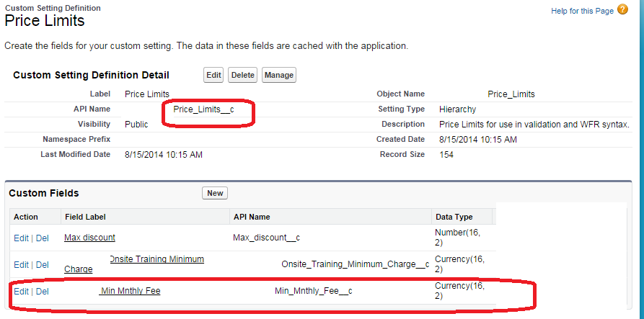Open the Min Mnthly Fee field link
Screen dimensions: 644x319
[130, 291]
